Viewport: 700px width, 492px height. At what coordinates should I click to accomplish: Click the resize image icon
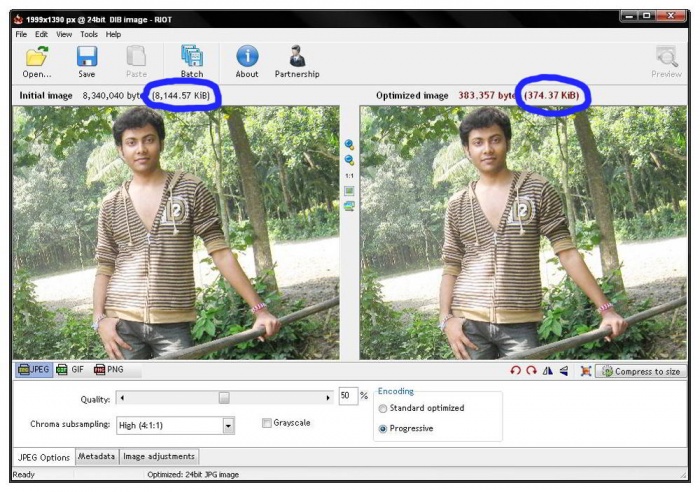pyautogui.click(x=586, y=371)
